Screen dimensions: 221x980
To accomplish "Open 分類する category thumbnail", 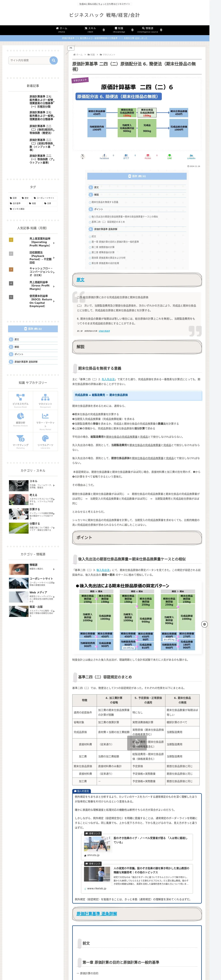I will point(19,528).
